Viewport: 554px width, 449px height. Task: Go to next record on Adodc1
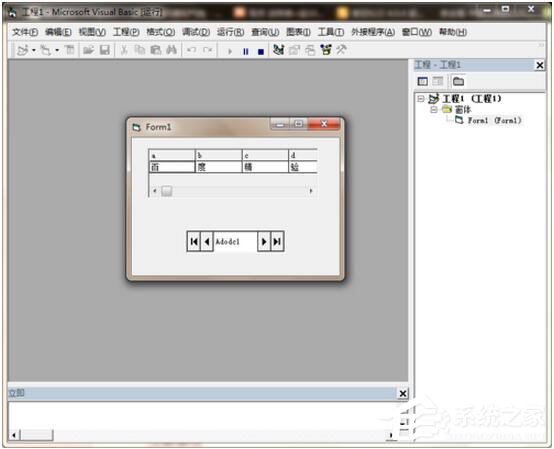pyautogui.click(x=264, y=242)
